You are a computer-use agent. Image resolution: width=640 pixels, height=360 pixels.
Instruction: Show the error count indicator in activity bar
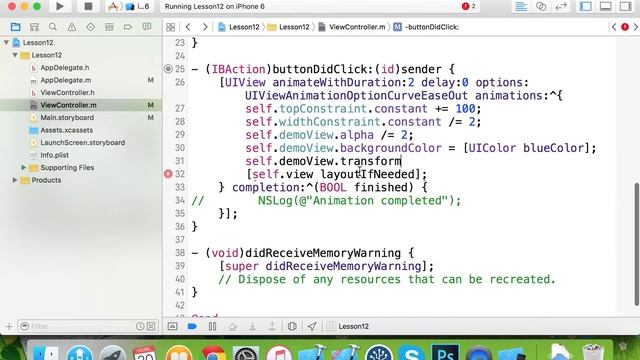(468, 7)
